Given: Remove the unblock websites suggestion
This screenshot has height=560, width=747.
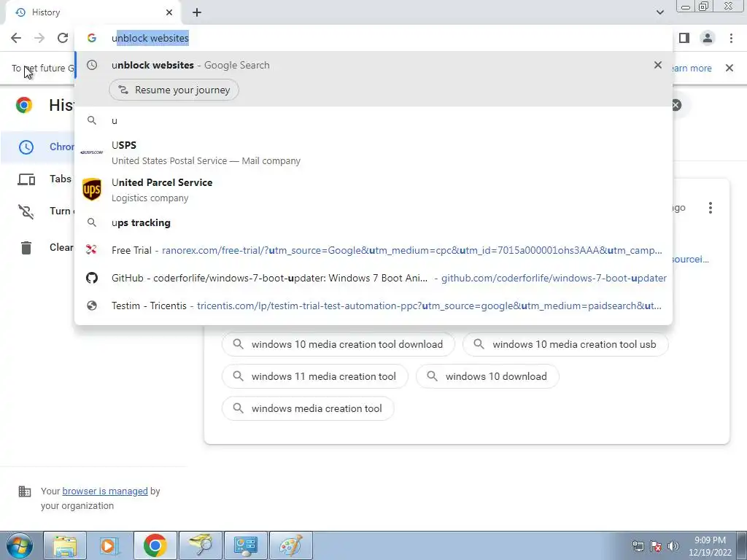Looking at the screenshot, I should (x=658, y=65).
